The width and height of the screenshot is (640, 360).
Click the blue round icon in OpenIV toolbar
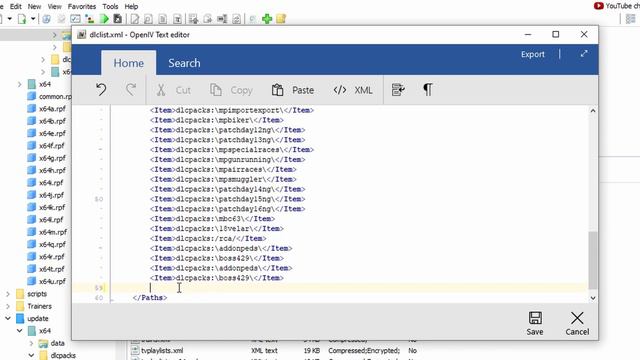point(47,19)
